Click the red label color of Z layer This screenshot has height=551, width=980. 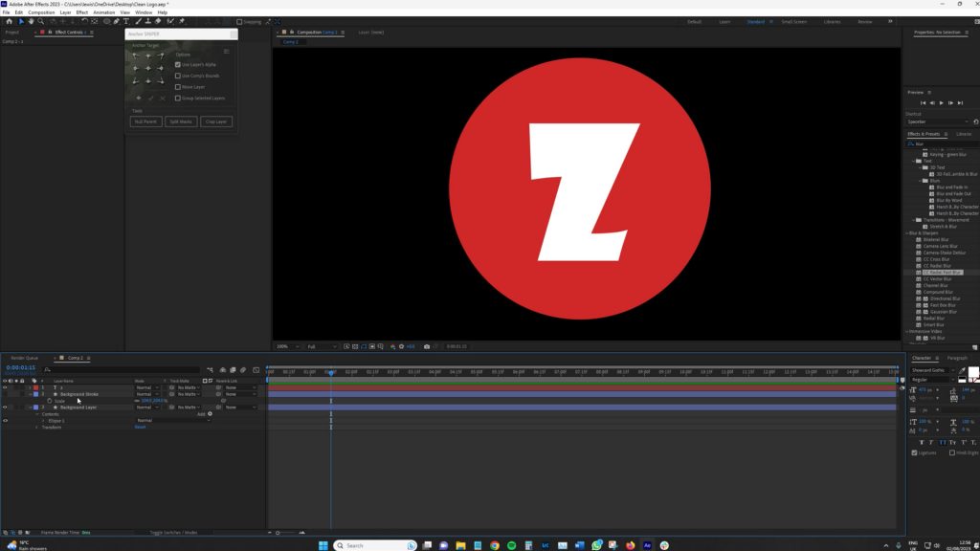(x=35, y=387)
